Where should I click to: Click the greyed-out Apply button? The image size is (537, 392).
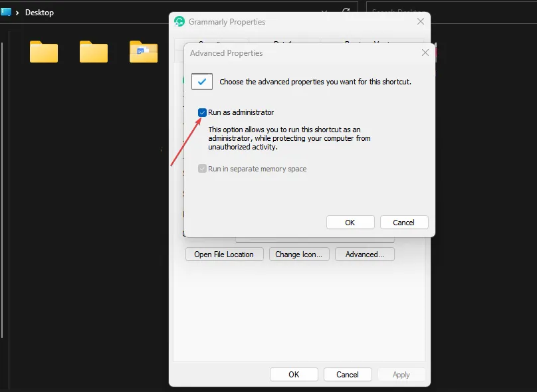click(x=401, y=375)
